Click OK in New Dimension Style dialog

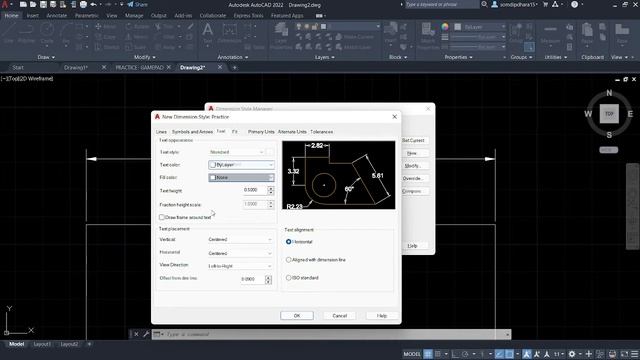point(297,316)
